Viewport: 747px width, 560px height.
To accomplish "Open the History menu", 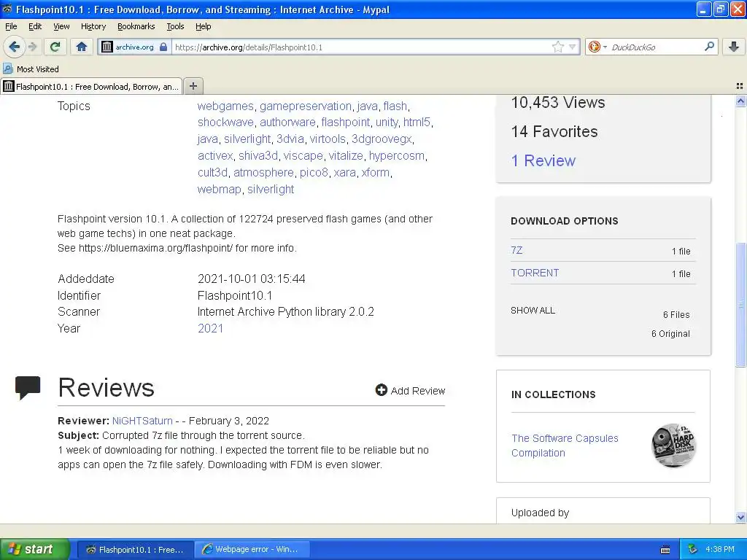I will (93, 26).
